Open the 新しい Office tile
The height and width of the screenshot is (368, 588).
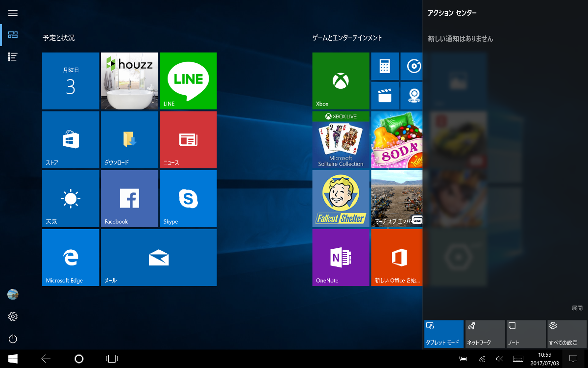pos(397,258)
